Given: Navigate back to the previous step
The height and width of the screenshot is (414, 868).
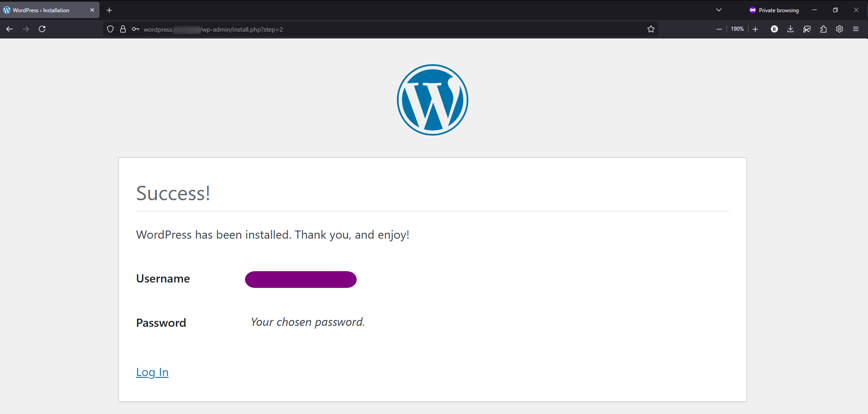Looking at the screenshot, I should [x=9, y=29].
